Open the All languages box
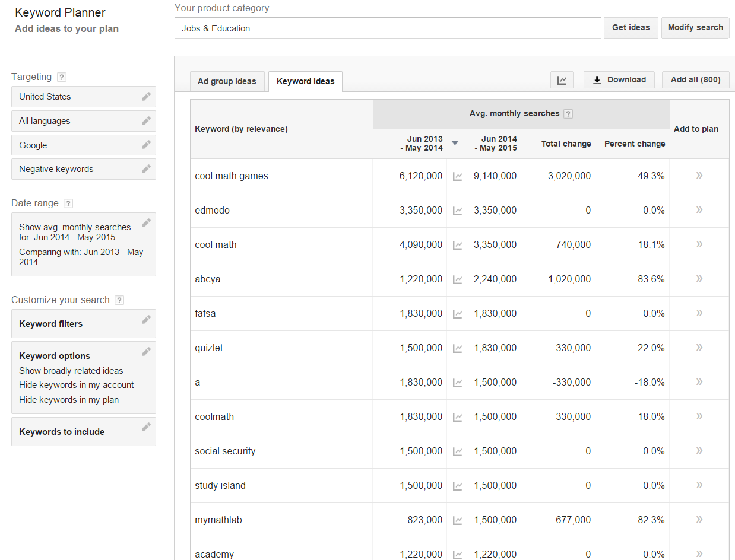 click(x=84, y=121)
